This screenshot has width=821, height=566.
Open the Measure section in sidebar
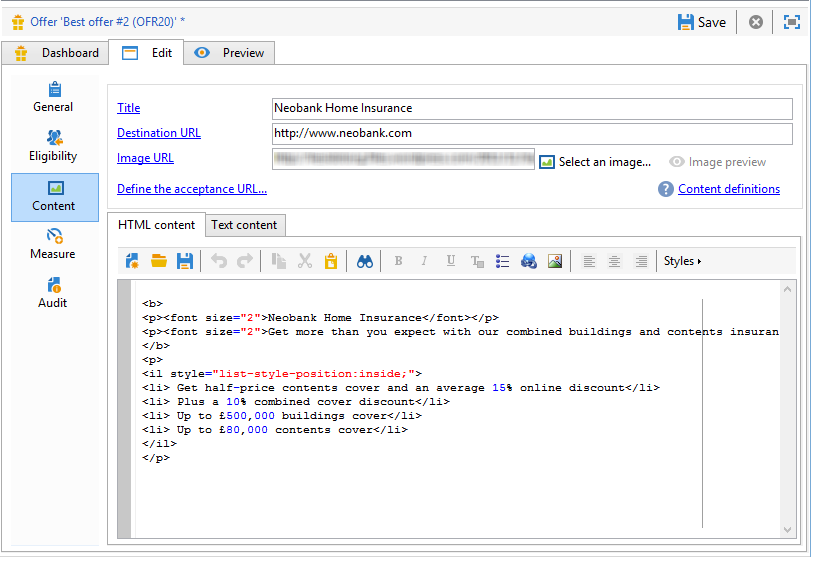53,244
